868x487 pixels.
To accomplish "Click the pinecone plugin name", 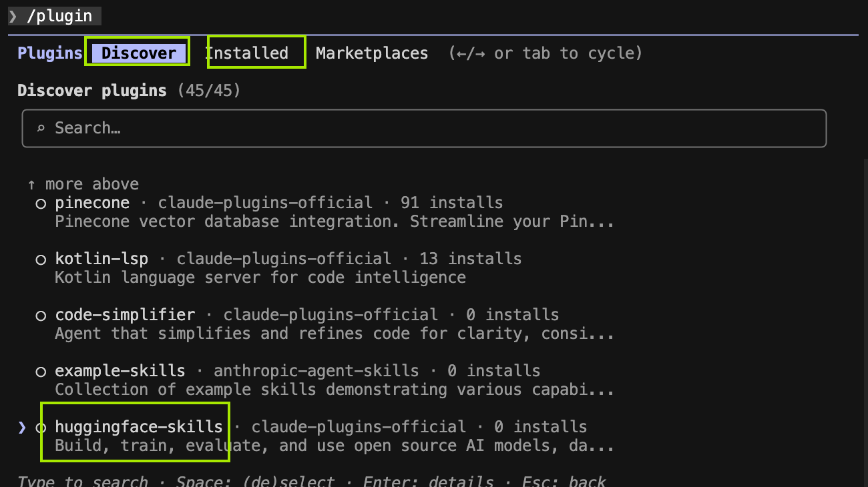I will tap(92, 203).
